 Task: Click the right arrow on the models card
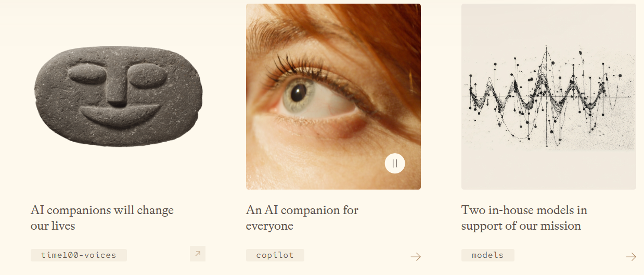pyautogui.click(x=630, y=256)
